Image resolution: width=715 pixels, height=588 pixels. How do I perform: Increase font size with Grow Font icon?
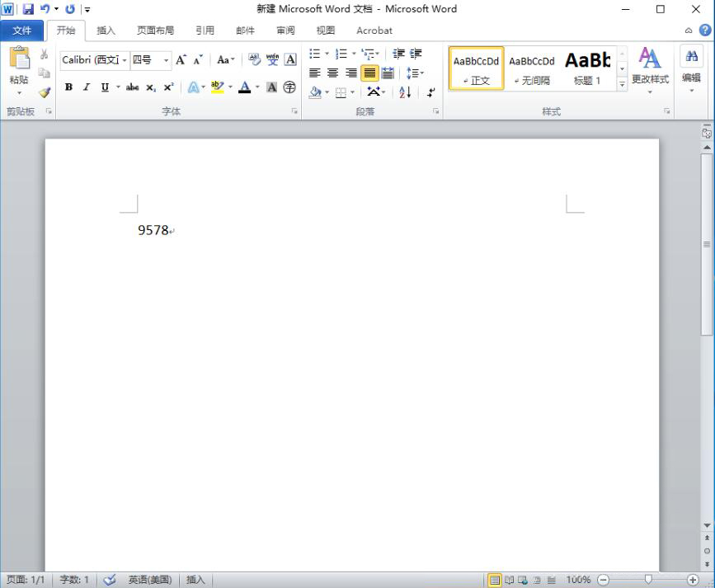click(x=181, y=59)
